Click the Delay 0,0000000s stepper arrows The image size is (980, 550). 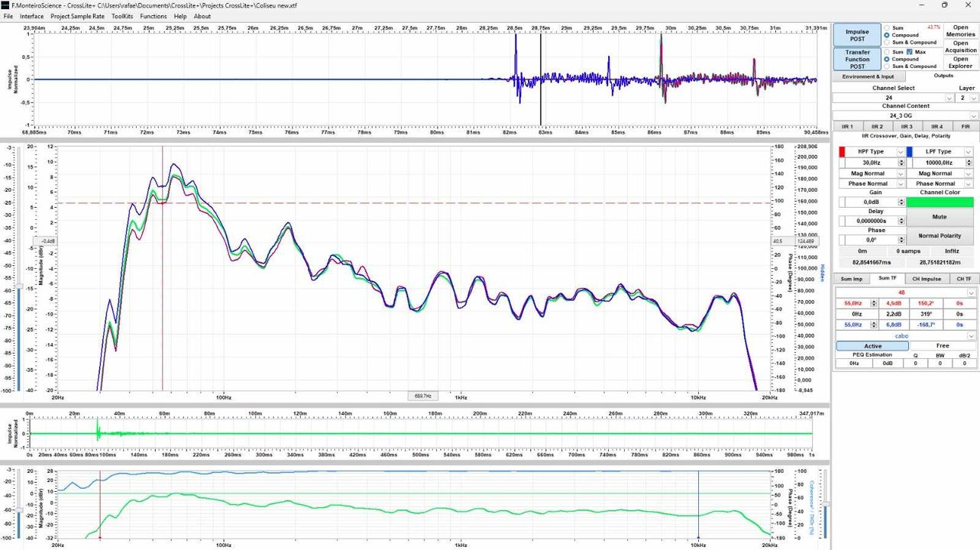[901, 221]
